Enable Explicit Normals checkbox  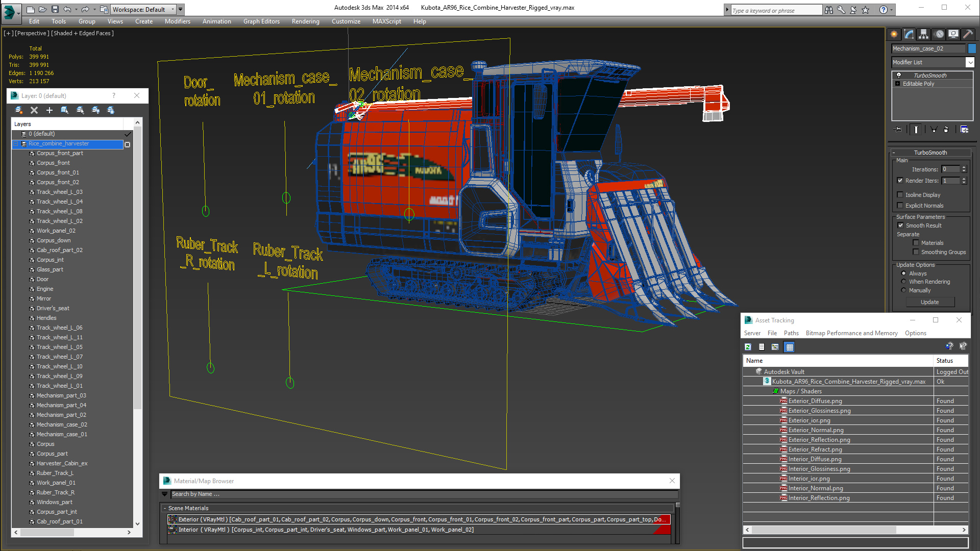[x=900, y=206]
